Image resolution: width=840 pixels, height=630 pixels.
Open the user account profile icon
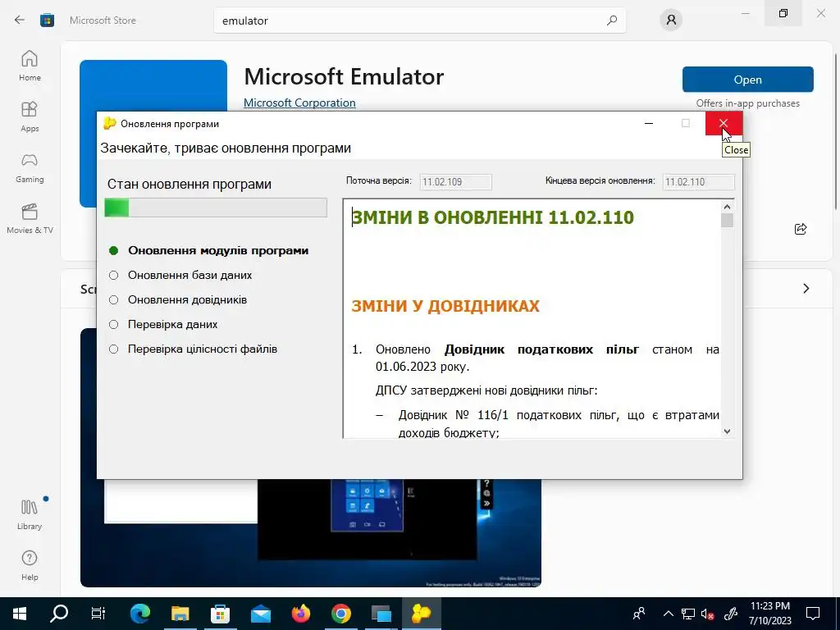(x=671, y=21)
